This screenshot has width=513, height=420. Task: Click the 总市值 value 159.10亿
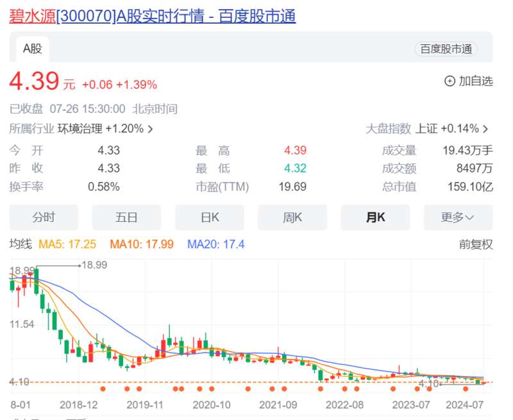pyautogui.click(x=470, y=187)
